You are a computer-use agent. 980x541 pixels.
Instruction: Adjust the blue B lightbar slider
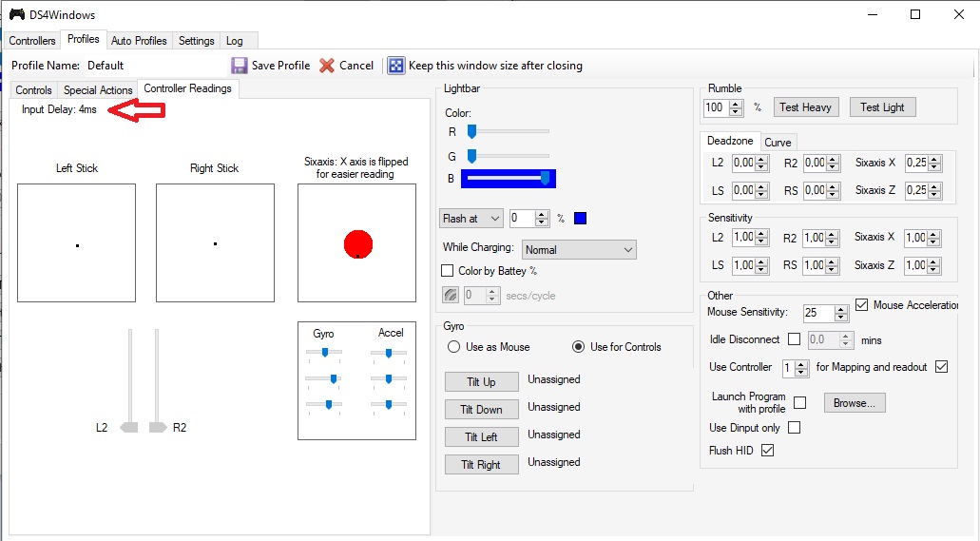(509, 179)
